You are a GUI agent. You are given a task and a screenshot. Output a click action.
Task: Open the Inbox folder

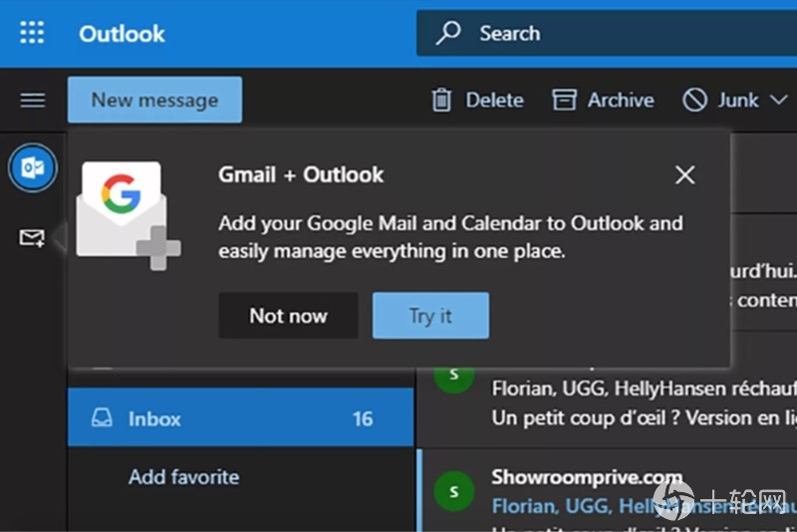click(241, 417)
